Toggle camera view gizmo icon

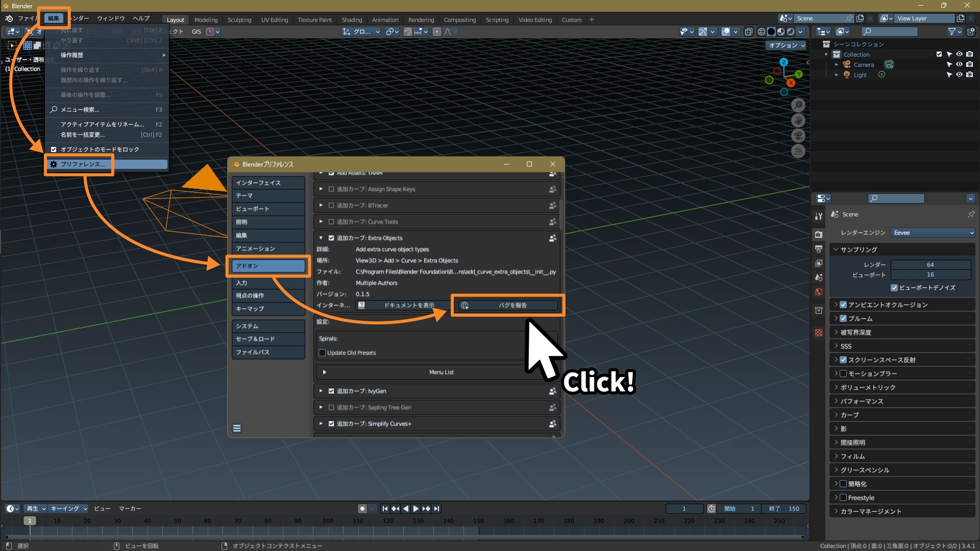(798, 136)
